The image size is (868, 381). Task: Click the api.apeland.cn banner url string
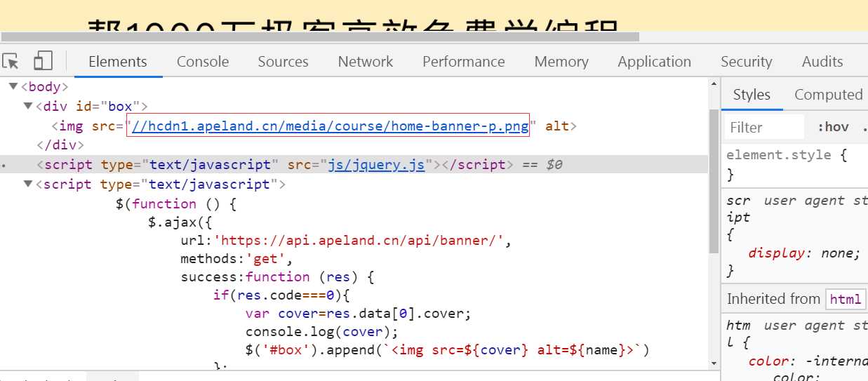359,241
